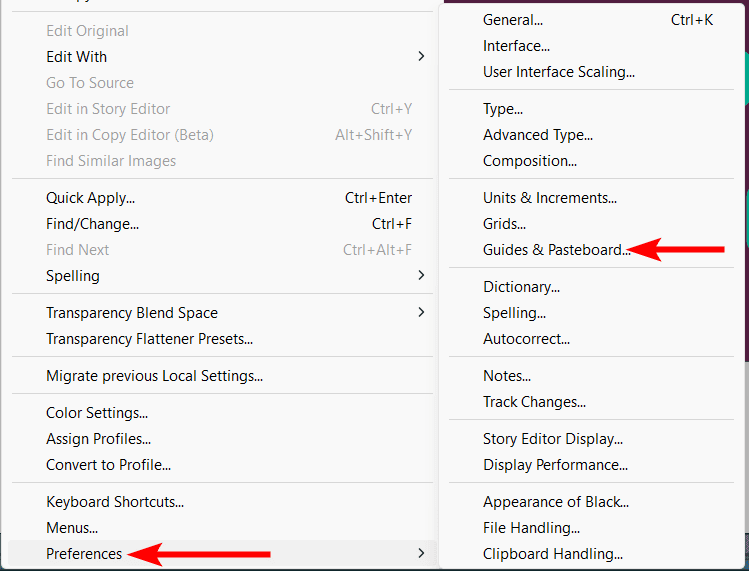The image size is (749, 571).
Task: Select Interface preferences entry
Action: [x=516, y=46]
